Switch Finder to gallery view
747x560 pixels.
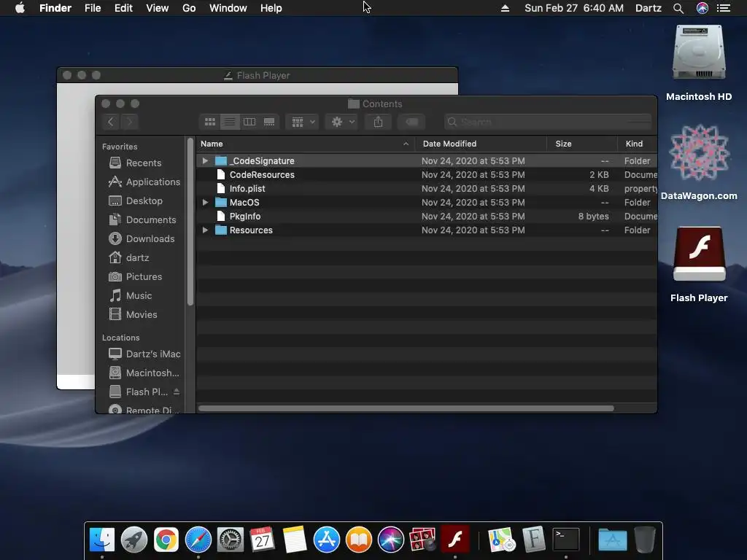pos(269,122)
